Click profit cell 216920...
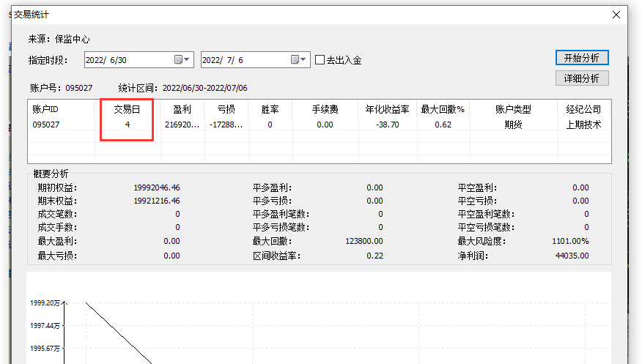Viewport: 642px width, 364px height. [x=182, y=125]
